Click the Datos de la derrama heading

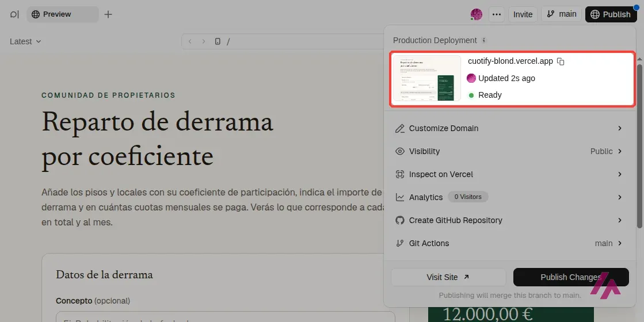pos(104,274)
